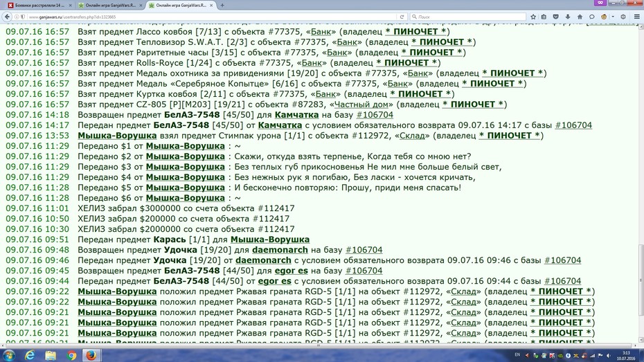Click the scroll-up arrow of vertical scrollbar
Image resolution: width=644 pixels, height=362 pixels.
[641, 26]
